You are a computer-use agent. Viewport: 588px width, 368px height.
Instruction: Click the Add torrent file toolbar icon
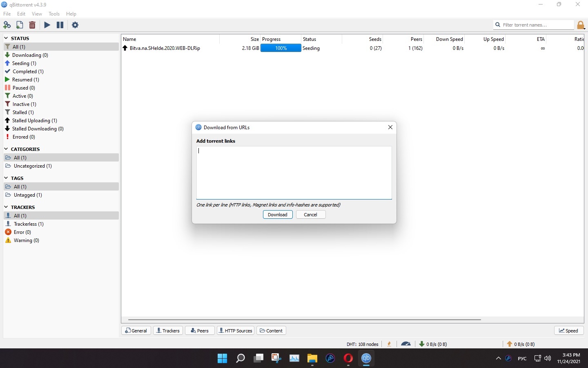20,25
